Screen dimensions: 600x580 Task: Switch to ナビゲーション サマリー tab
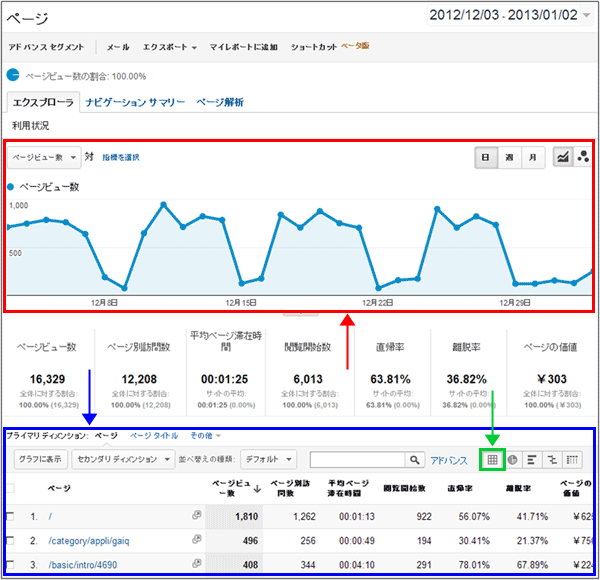tap(135, 102)
